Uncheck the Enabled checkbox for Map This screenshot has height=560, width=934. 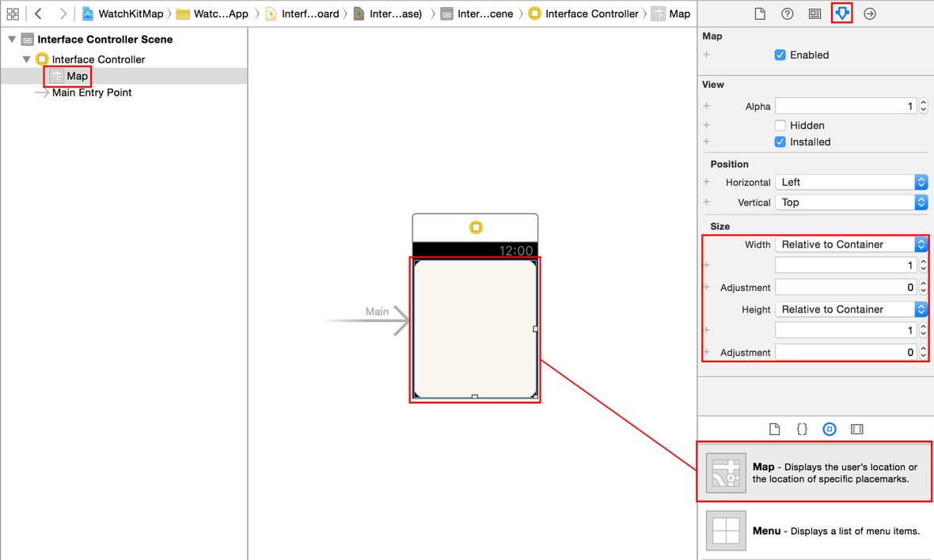click(x=780, y=55)
